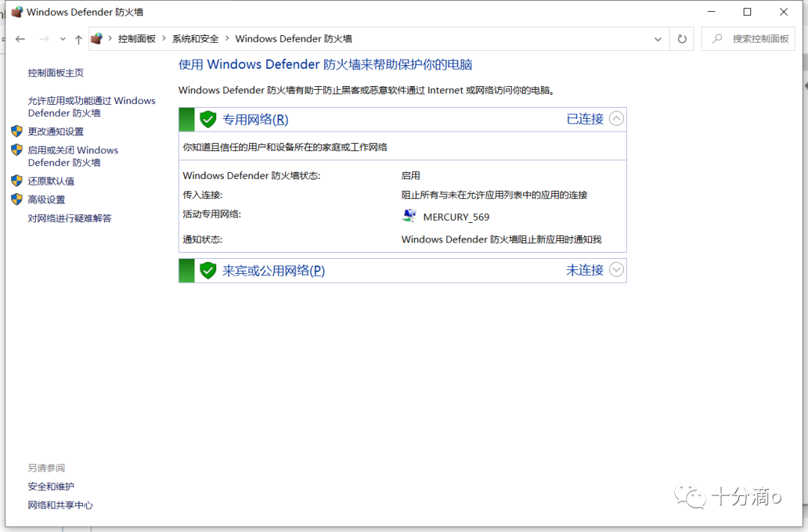This screenshot has height=532, width=808.
Task: Open the 控制面板 breadcrumb
Action: (x=137, y=39)
